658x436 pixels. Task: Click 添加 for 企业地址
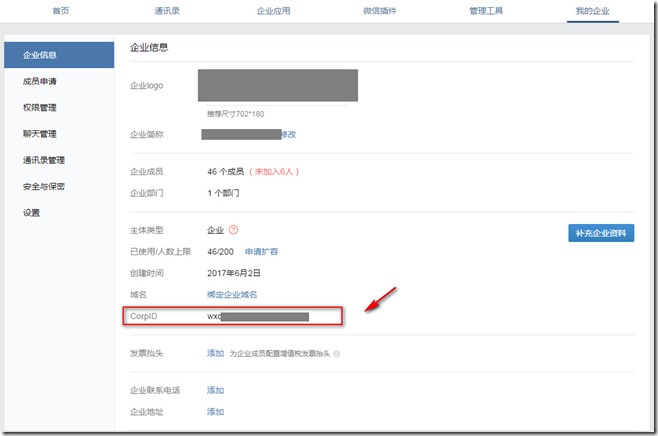click(x=215, y=412)
